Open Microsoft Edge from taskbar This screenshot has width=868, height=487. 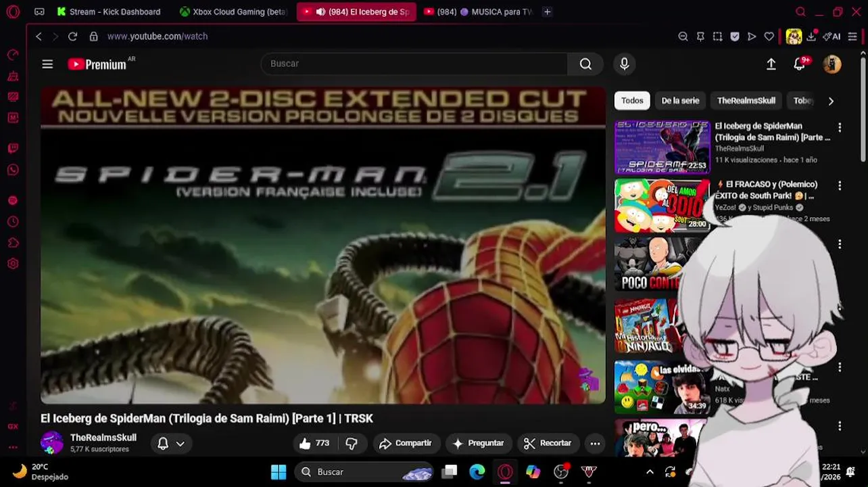click(477, 472)
